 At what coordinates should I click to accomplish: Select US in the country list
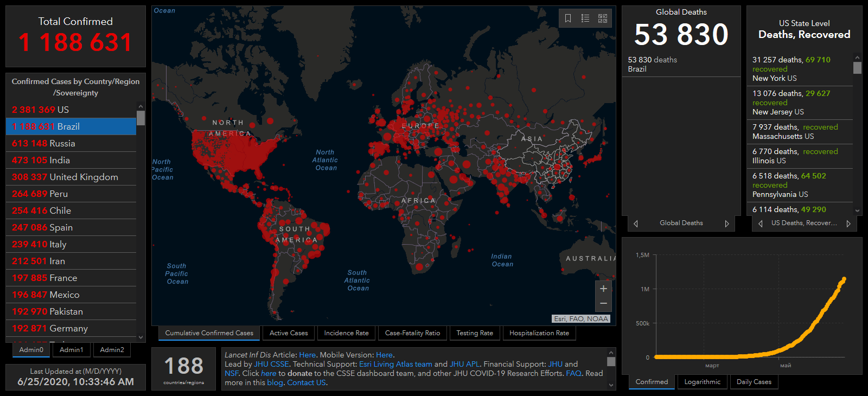point(71,110)
